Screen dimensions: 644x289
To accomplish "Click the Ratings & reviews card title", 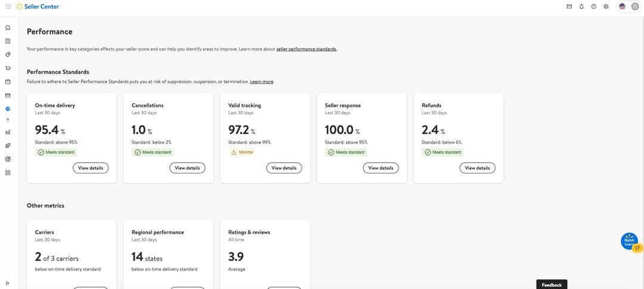I will (x=249, y=232).
